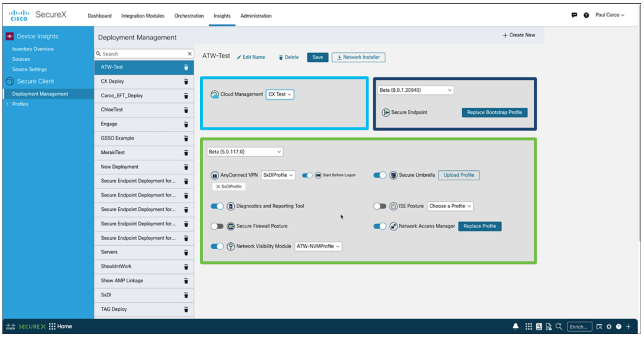
Task: Click the trash icon for New Deployment
Action: pos(186,167)
